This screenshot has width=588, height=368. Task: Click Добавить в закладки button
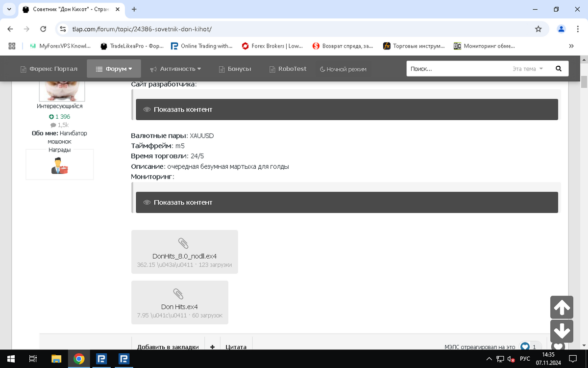pos(168,346)
